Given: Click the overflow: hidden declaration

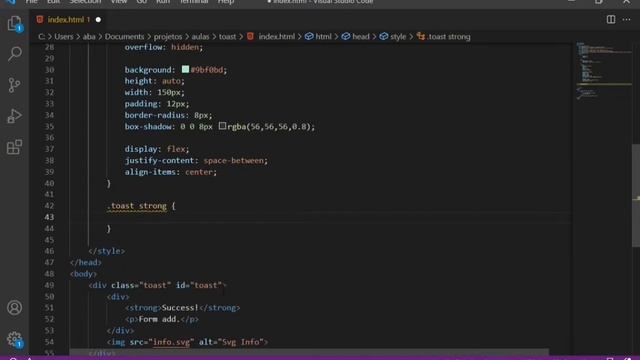Looking at the screenshot, I should (x=164, y=47).
